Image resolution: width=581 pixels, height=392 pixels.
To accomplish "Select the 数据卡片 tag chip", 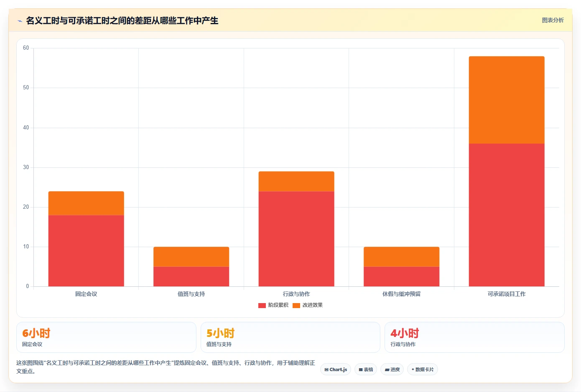I will (423, 369).
